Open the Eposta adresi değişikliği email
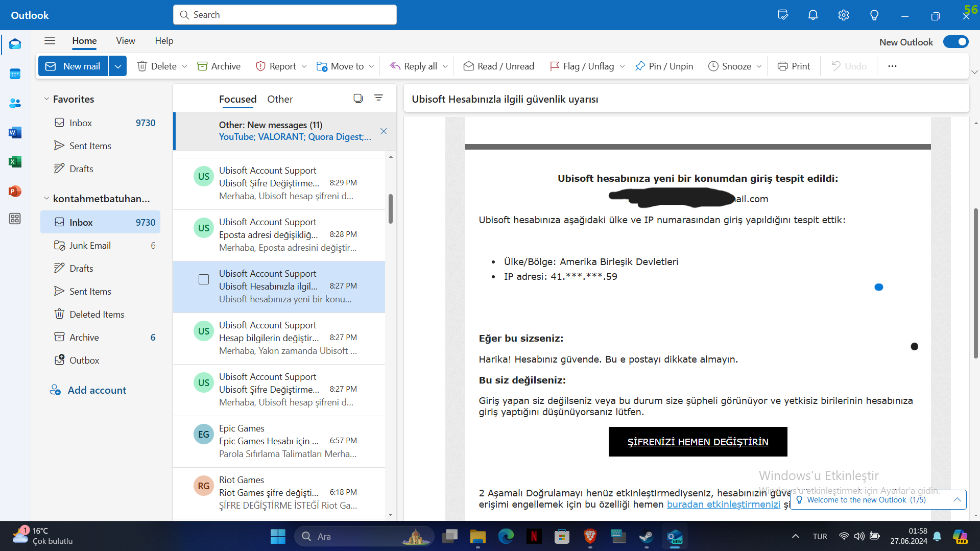Screen dimensions: 980x551 pyautogui.click(x=279, y=235)
